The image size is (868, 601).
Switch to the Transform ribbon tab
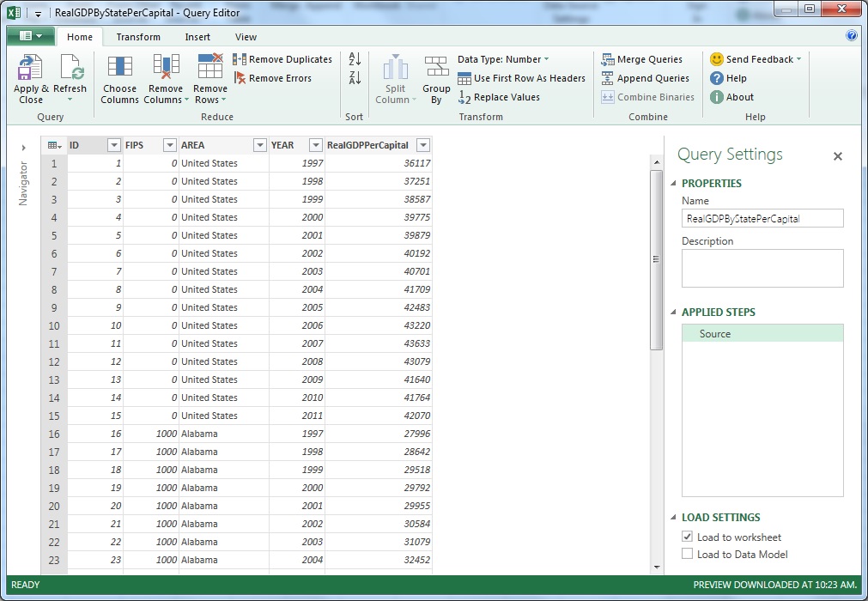point(137,37)
